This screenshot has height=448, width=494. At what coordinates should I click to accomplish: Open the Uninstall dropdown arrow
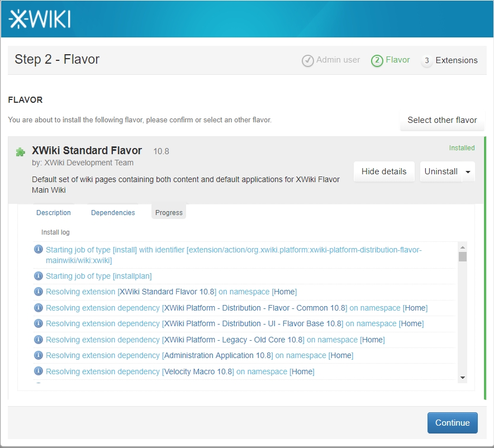pyautogui.click(x=468, y=171)
